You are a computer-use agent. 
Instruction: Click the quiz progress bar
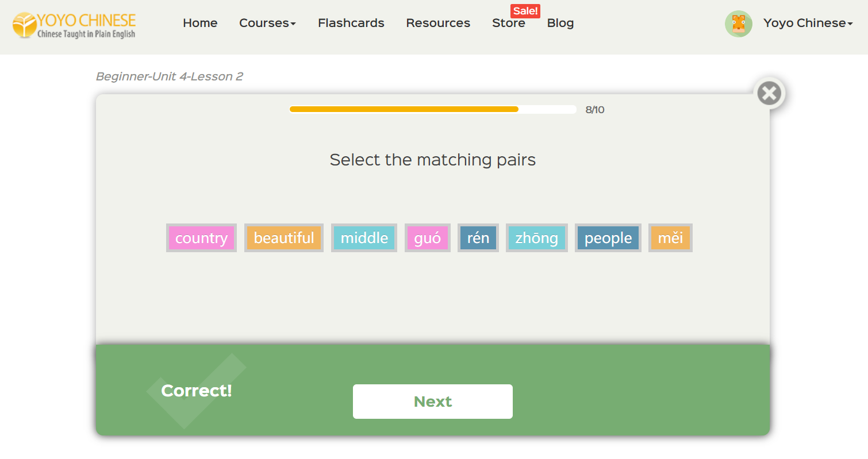click(x=432, y=110)
